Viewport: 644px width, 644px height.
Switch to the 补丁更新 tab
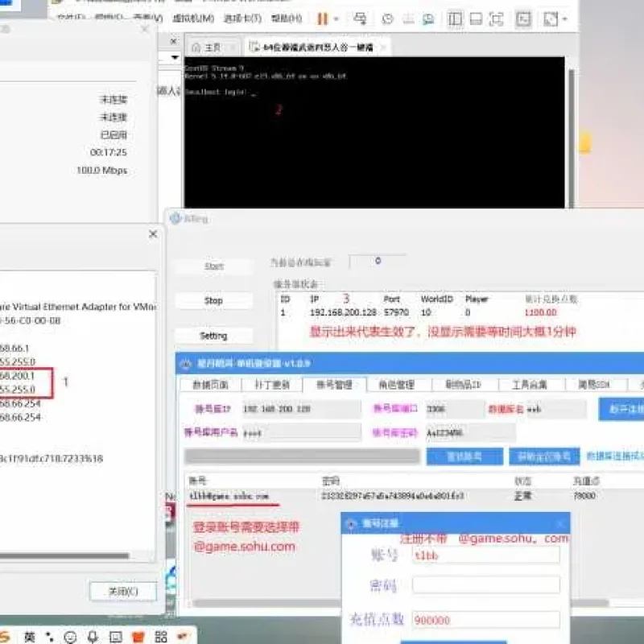point(272,385)
